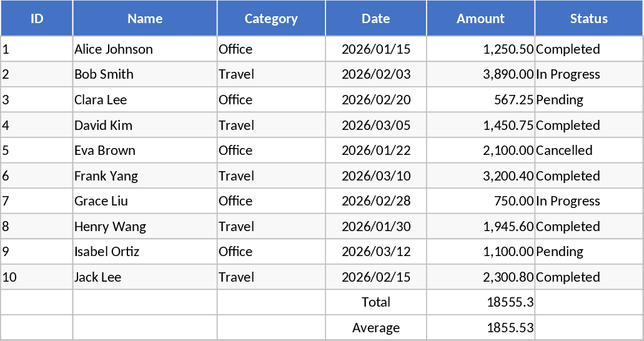Select the Name column header
This screenshot has width=644, height=341.
click(145, 19)
